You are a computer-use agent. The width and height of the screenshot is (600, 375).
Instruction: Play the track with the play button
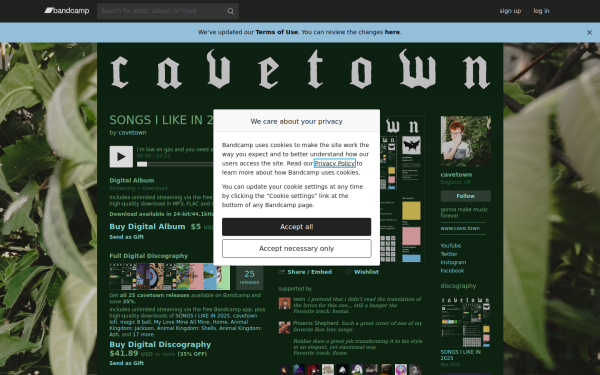(x=121, y=157)
